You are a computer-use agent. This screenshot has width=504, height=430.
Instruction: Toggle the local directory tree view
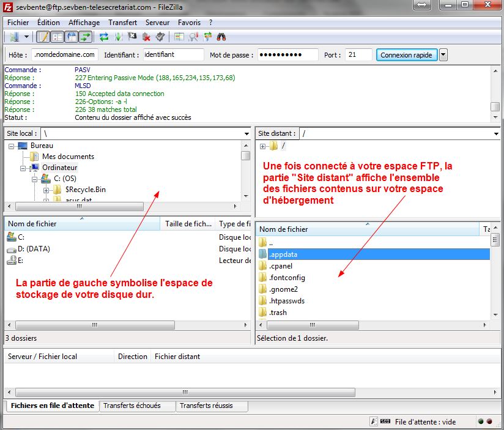57,37
